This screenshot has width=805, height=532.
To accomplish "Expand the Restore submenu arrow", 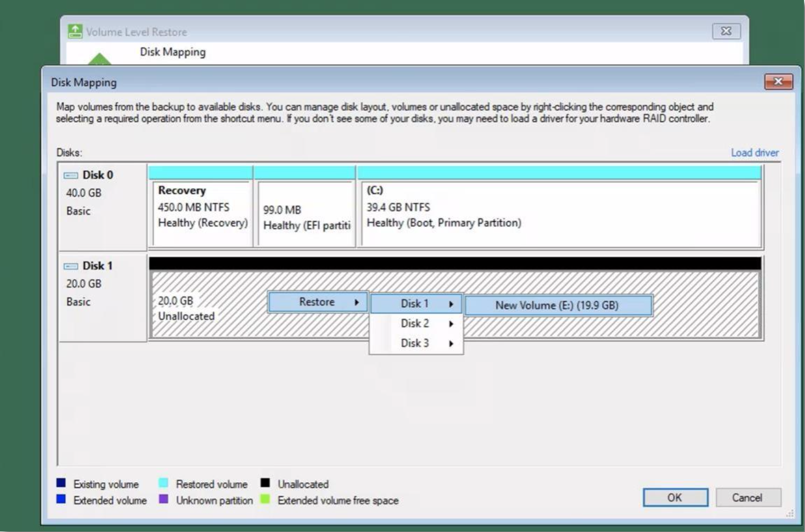I will click(357, 302).
